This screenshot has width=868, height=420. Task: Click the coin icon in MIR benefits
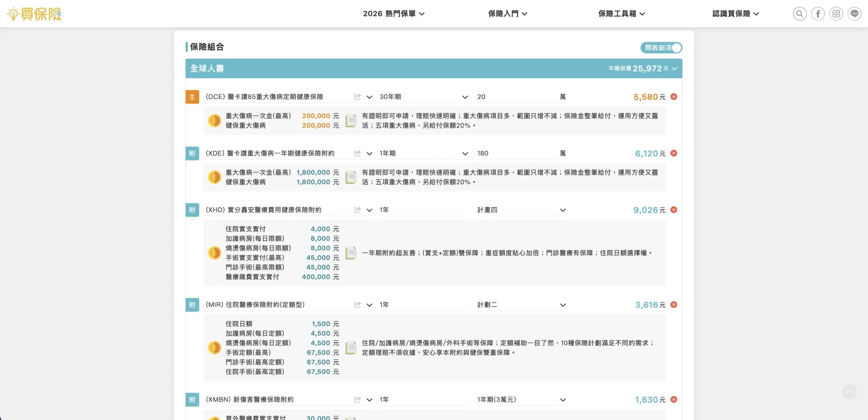tap(214, 348)
